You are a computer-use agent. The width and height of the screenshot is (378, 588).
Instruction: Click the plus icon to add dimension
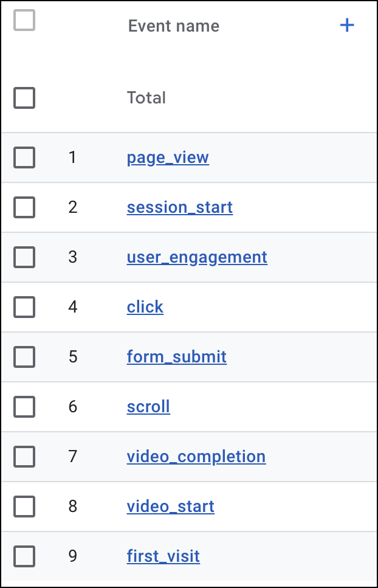pos(346,26)
